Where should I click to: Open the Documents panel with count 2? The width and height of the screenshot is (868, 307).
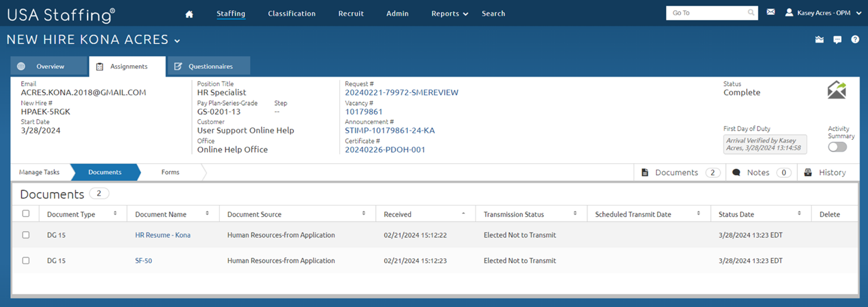(x=680, y=172)
